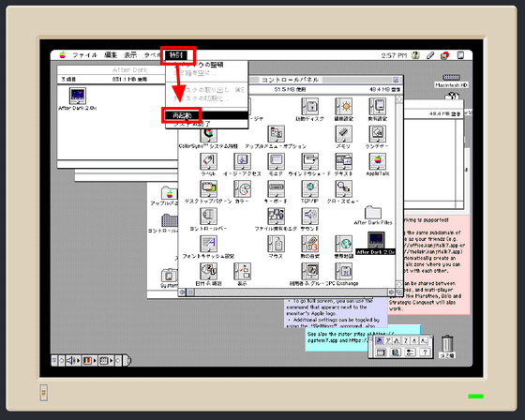Open the ランチャー launcher control panel
Image resolution: width=525 pixels, height=420 pixels.
pyautogui.click(x=377, y=134)
